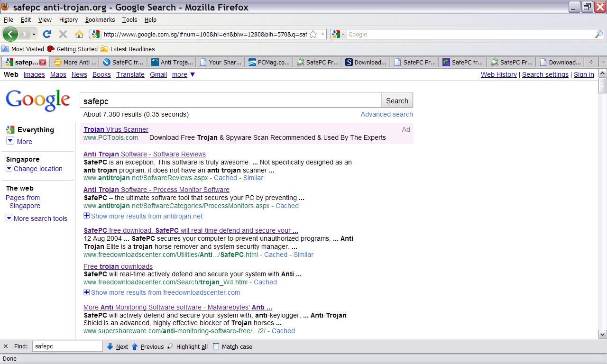
Task: Open the URL bar history dropdown
Action: pos(322,34)
